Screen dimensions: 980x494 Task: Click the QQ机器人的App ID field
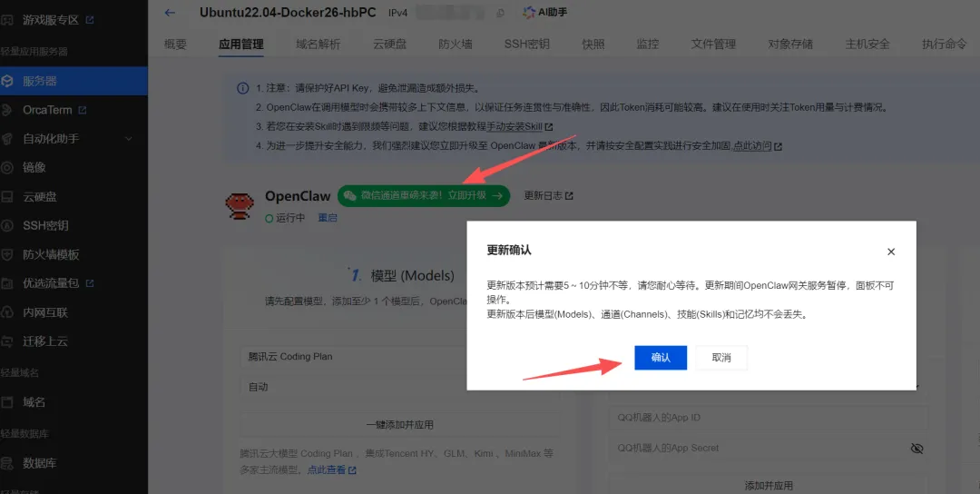[769, 417]
